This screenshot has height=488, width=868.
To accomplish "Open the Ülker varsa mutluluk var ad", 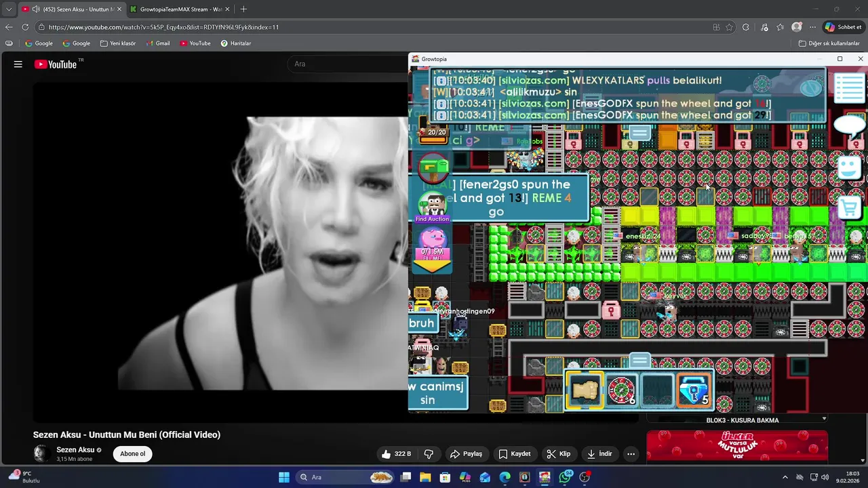I will [737, 446].
